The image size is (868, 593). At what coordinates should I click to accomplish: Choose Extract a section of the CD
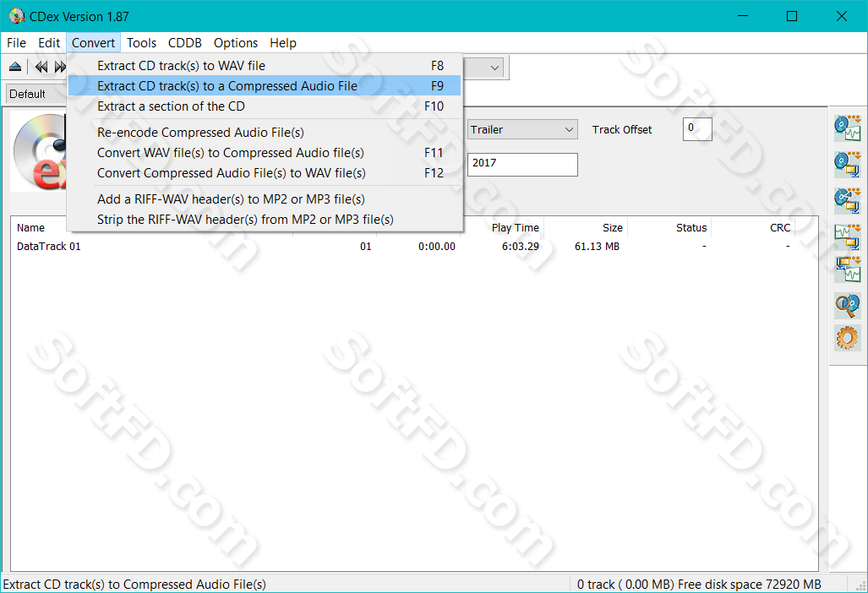(x=265, y=106)
